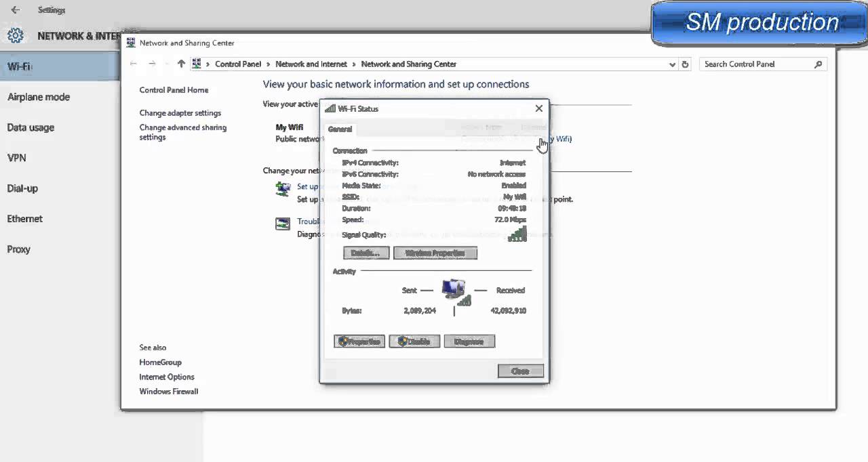868x462 pixels.
Task: Expand address bar history dropdown
Action: 673,64
